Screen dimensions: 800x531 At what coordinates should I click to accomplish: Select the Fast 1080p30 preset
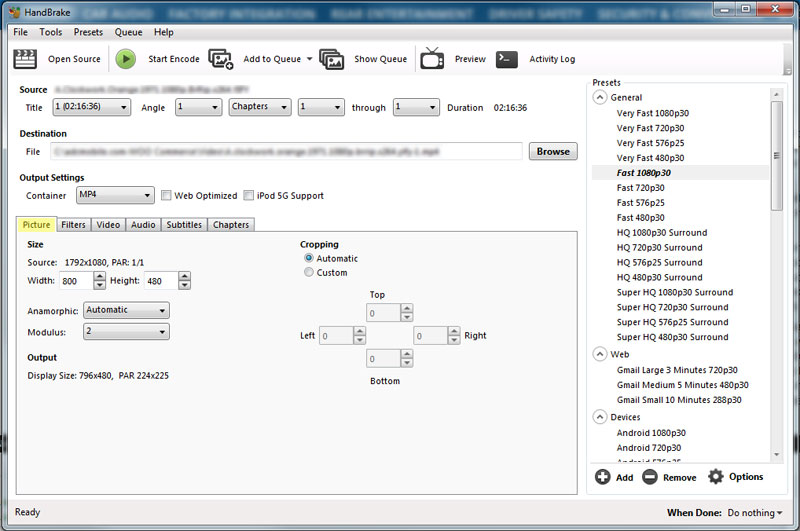[x=643, y=173]
